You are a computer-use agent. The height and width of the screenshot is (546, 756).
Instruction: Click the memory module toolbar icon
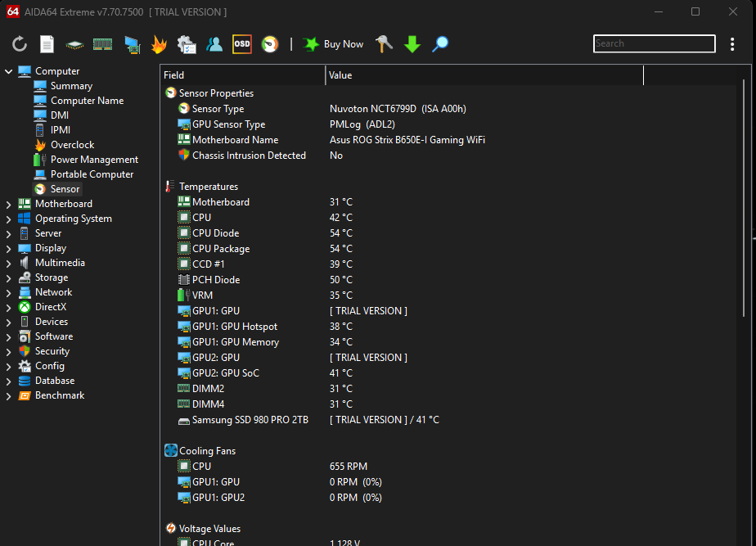tap(103, 44)
